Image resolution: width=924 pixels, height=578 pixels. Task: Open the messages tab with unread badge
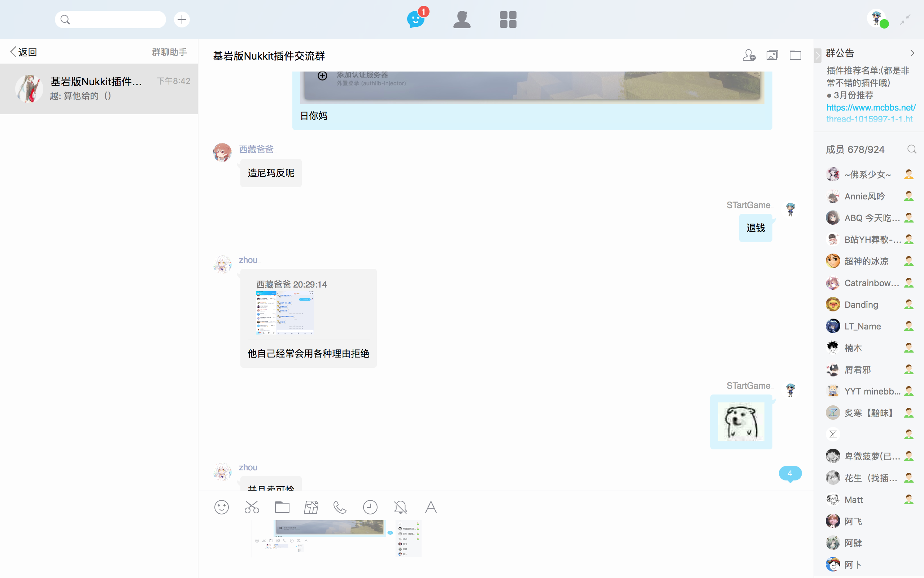coord(416,19)
